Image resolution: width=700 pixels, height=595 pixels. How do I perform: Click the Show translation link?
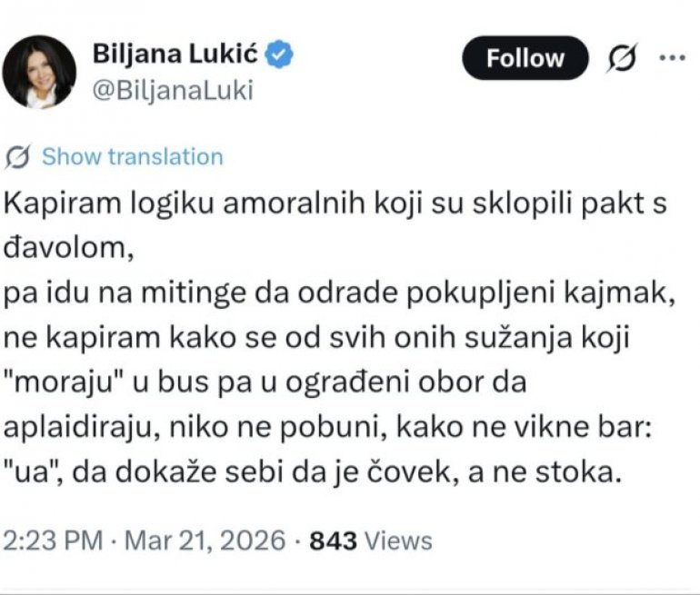133,157
